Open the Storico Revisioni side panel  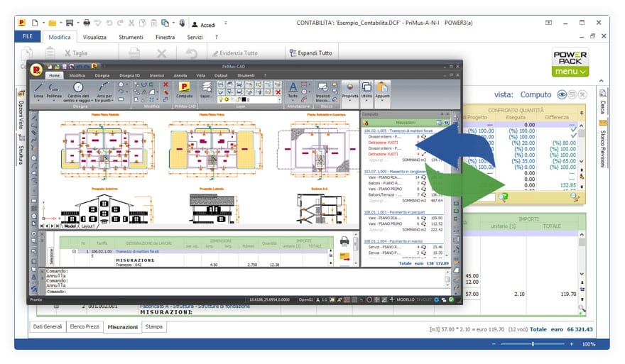603,145
